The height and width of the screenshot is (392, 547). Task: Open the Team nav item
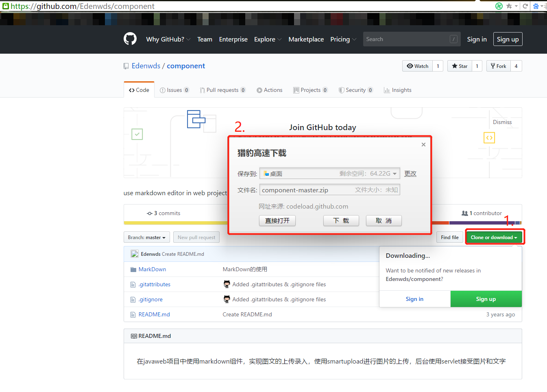tap(205, 39)
